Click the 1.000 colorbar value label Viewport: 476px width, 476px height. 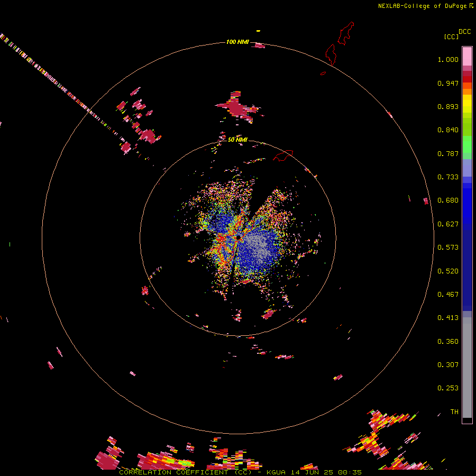coord(448,59)
